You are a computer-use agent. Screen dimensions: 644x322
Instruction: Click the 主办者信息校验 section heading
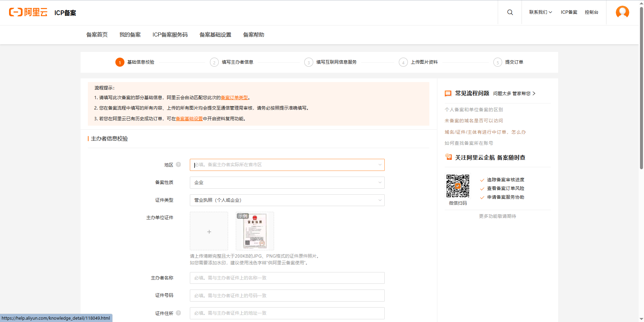coord(109,139)
